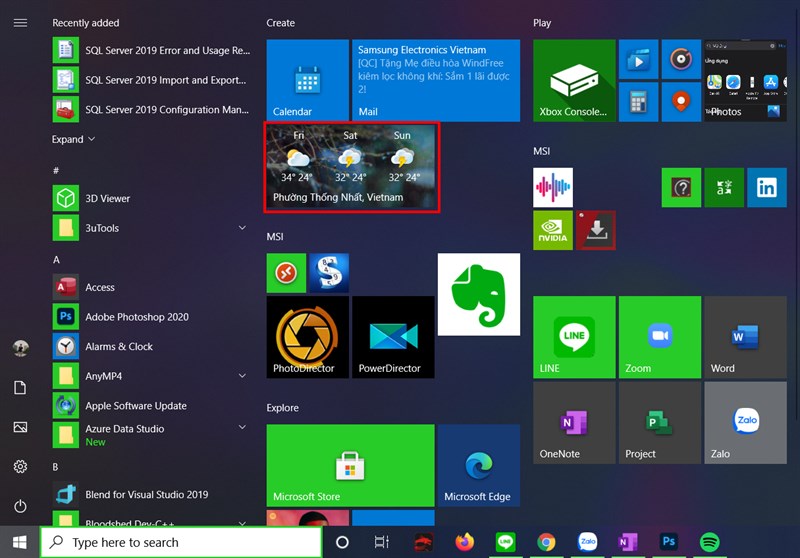
Task: Click the LinkedIn tile
Action: (766, 187)
